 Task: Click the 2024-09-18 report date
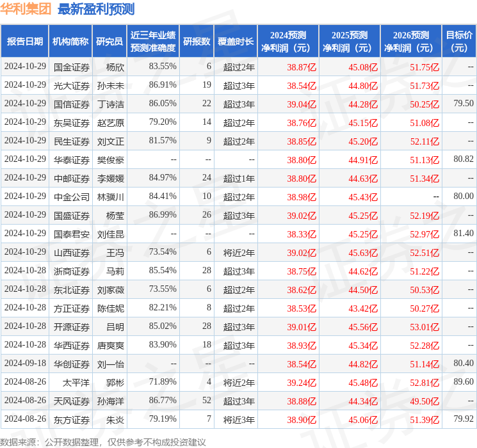tap(25, 363)
